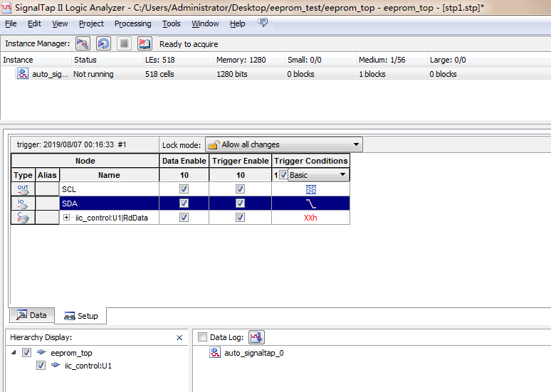Enable the Data Log checkbox
This screenshot has width=551, height=392.
(202, 337)
